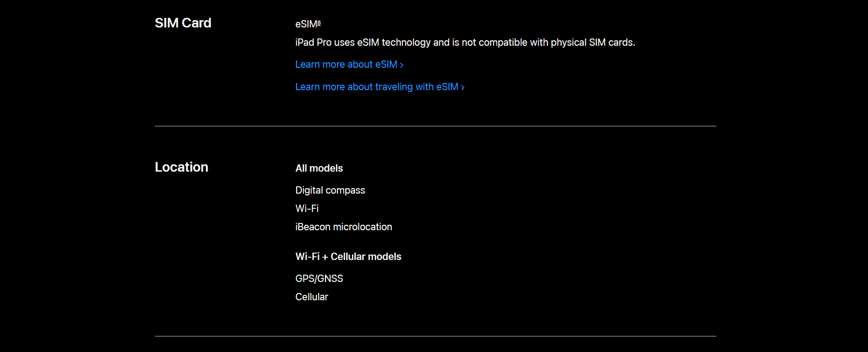Click the 'All models' subheading
The image size is (868, 352).
[x=319, y=168]
